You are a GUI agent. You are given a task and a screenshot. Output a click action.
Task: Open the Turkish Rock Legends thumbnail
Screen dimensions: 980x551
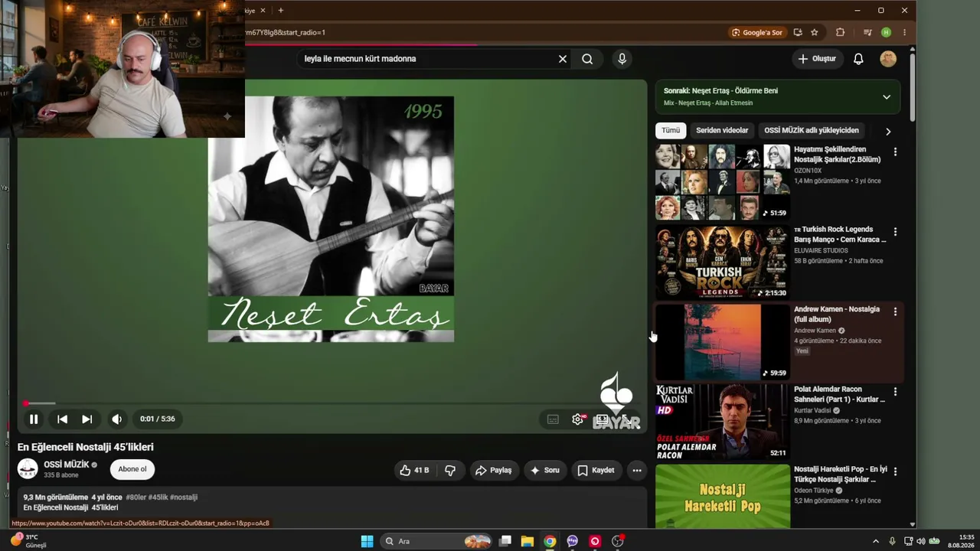pos(723,262)
